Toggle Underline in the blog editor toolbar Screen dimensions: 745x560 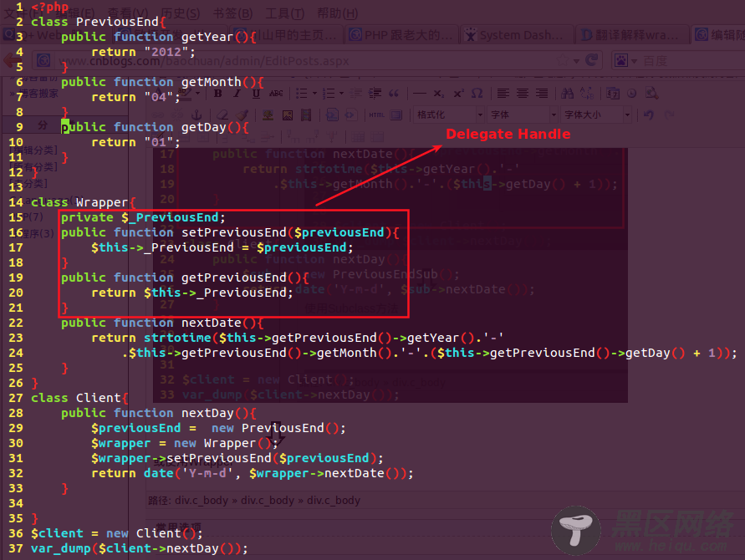pyautogui.click(x=256, y=94)
